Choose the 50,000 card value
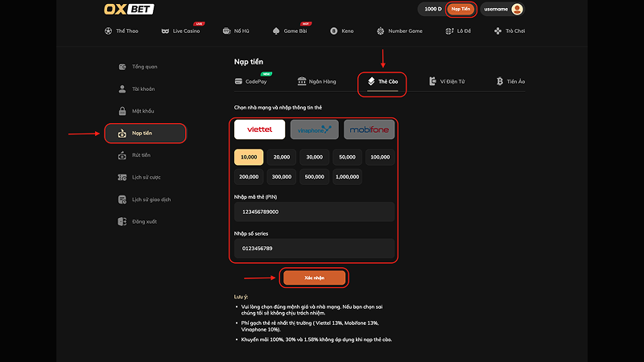The height and width of the screenshot is (362, 644). (348, 157)
